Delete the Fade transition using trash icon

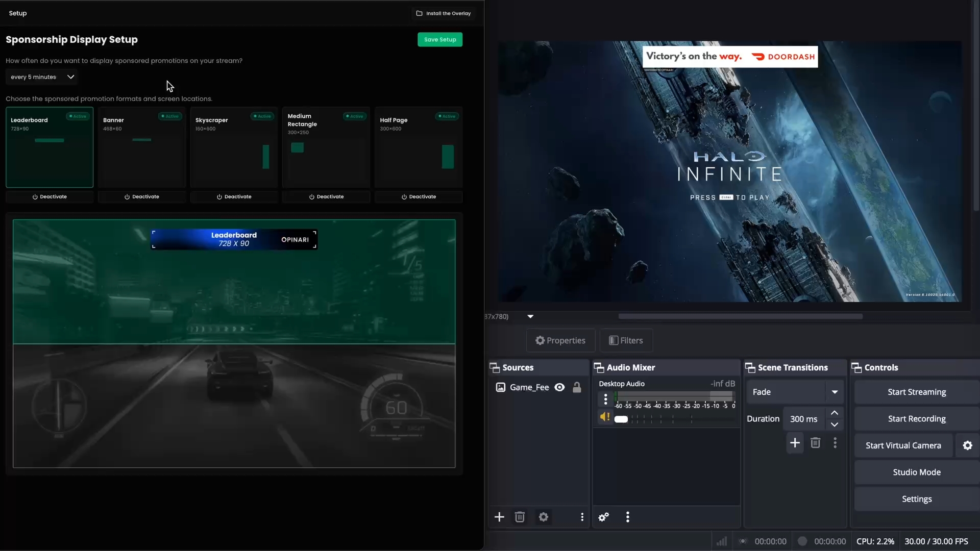coord(815,442)
